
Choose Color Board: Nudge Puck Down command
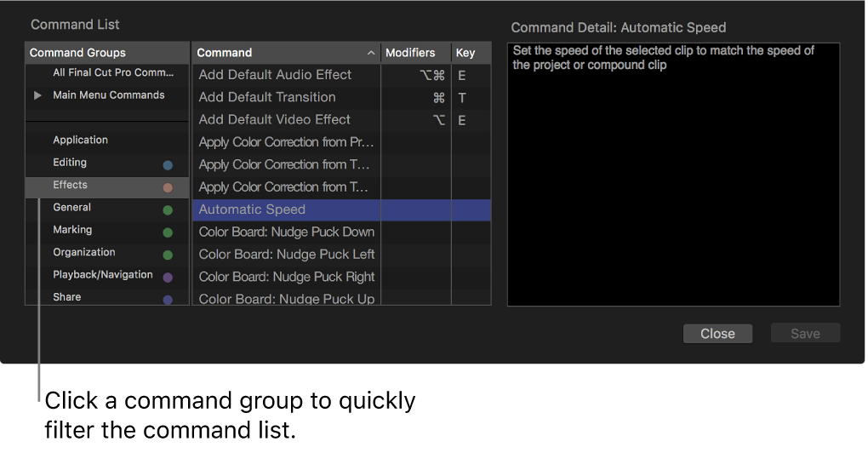286,232
